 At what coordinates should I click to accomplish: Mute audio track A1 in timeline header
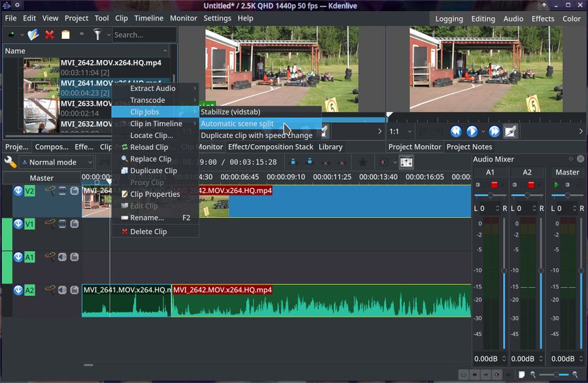pos(62,257)
